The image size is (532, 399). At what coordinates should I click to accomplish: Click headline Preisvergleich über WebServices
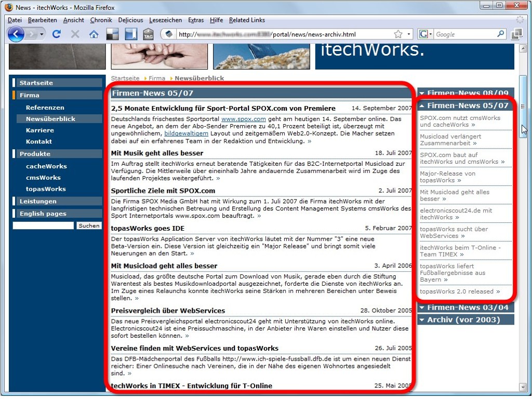point(168,311)
